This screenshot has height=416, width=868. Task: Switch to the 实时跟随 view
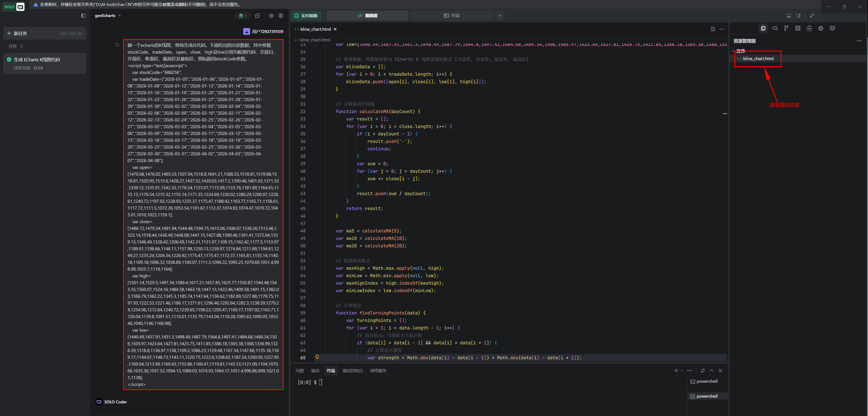[x=306, y=16]
